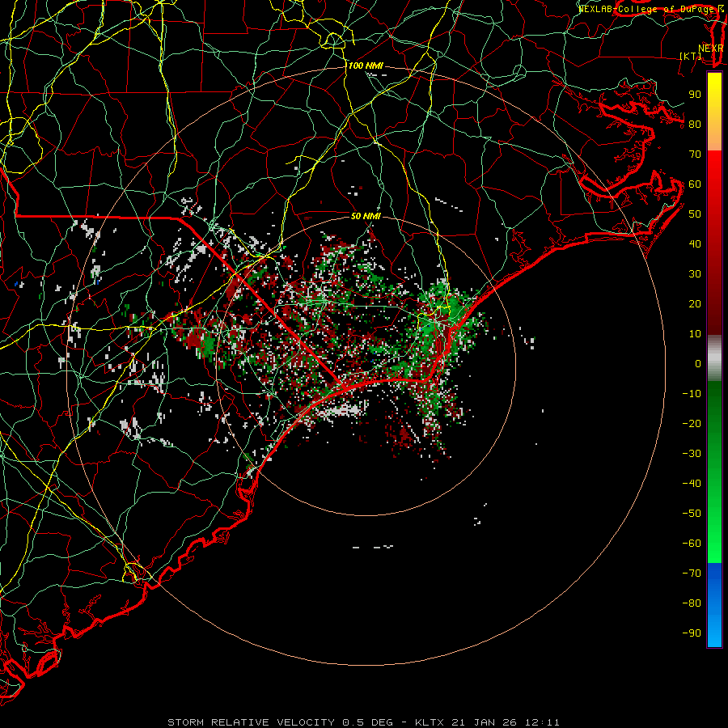Select the 40 value on the velocity scale

(695, 243)
